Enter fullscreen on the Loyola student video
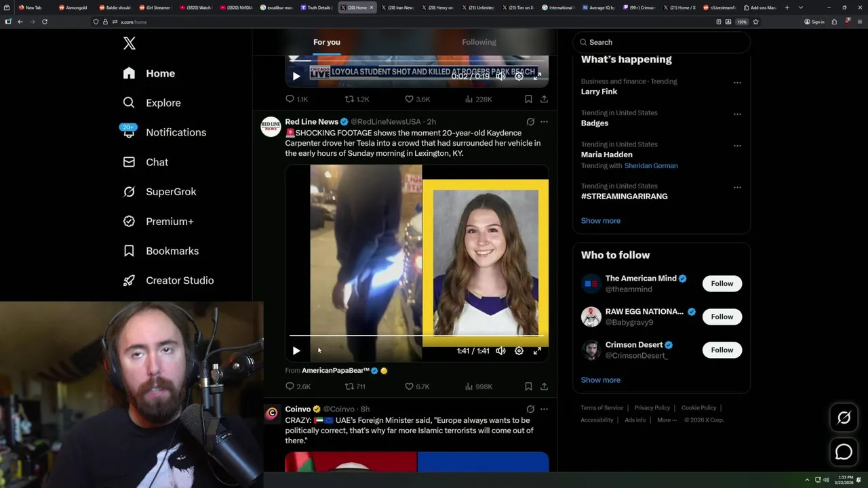This screenshot has width=868, height=488. 537,76
